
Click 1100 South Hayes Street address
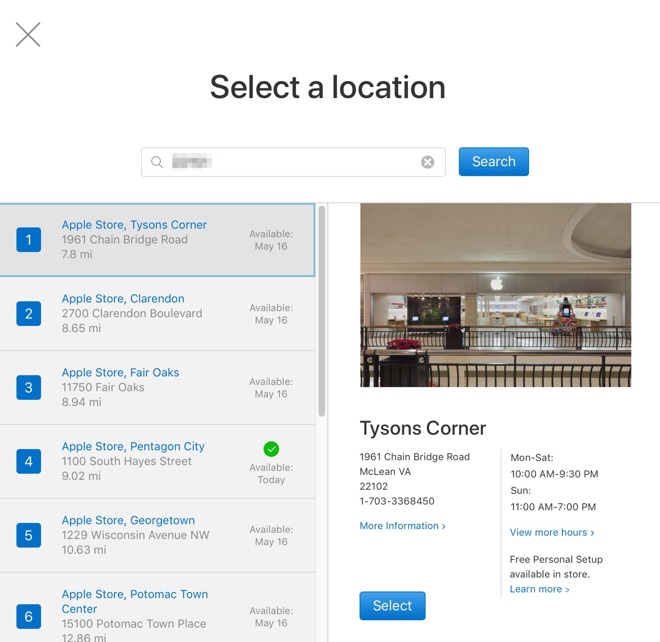click(x=127, y=461)
